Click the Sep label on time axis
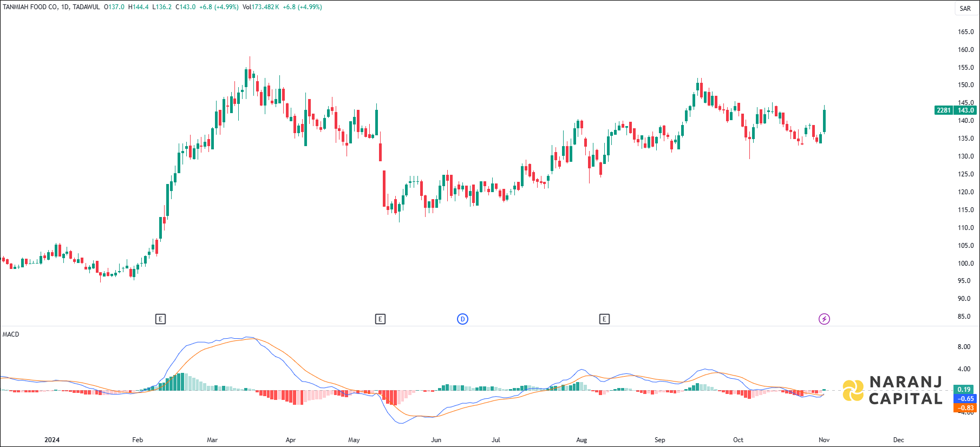 [x=659, y=440]
